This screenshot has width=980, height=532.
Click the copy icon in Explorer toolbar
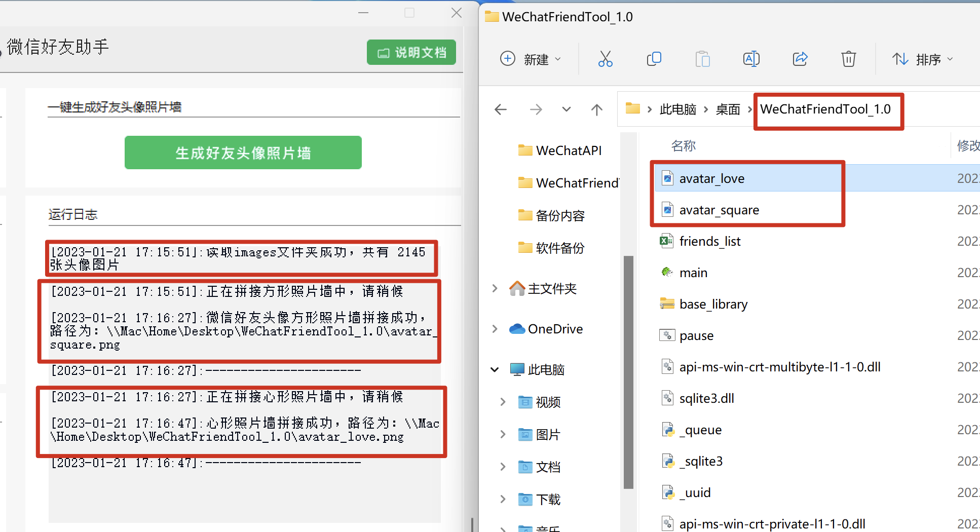pyautogui.click(x=654, y=59)
